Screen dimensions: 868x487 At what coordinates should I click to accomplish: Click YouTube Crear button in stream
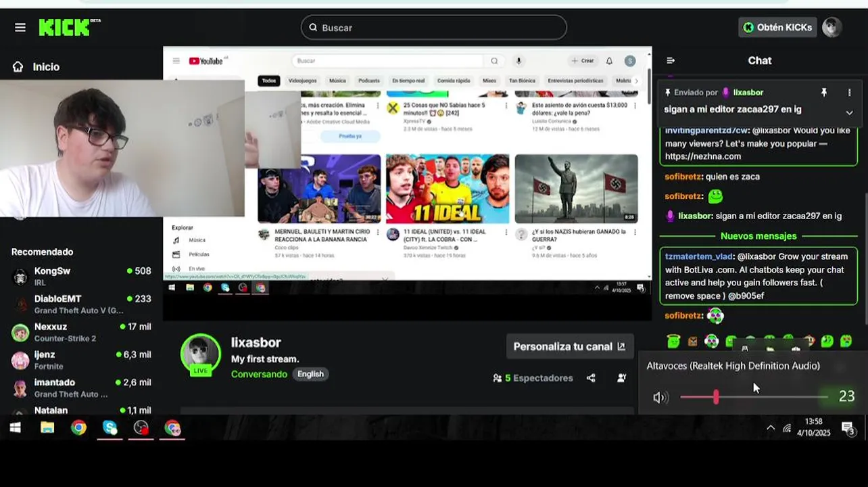[583, 61]
